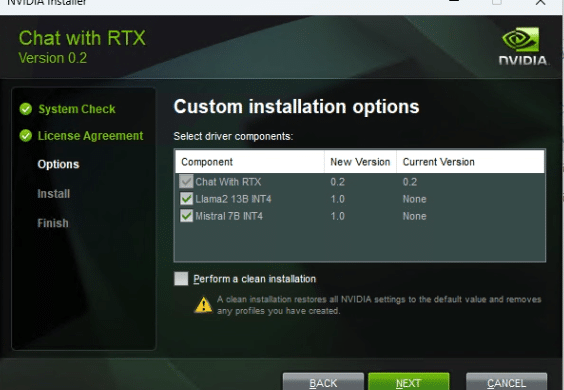Screen dimensions: 564x390
Task: Toggle the Chat With RTX checkbox
Action: pos(186,182)
